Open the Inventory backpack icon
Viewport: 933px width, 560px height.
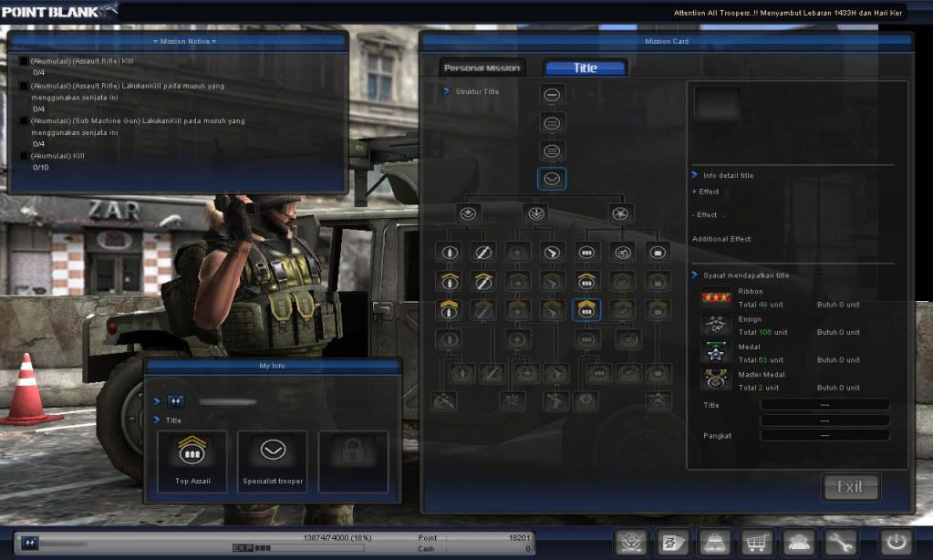[714, 542]
